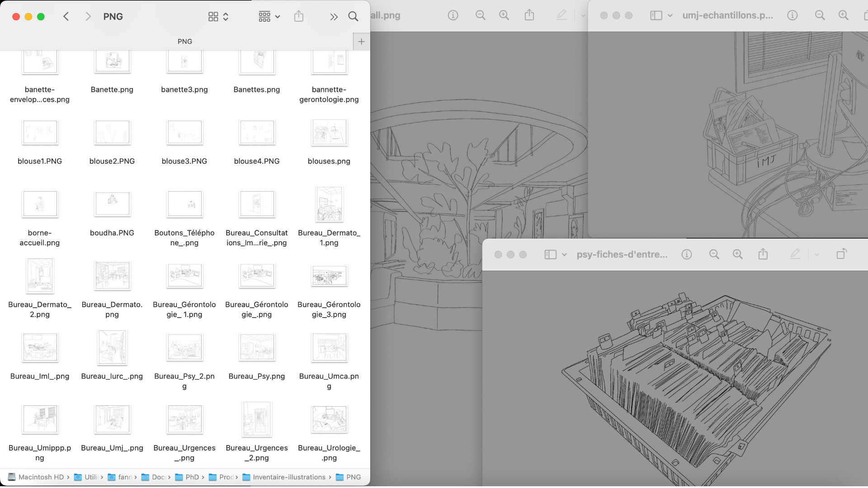This screenshot has width=868, height=488.
Task: Open the info inspector in psy-fiches window
Action: (686, 254)
